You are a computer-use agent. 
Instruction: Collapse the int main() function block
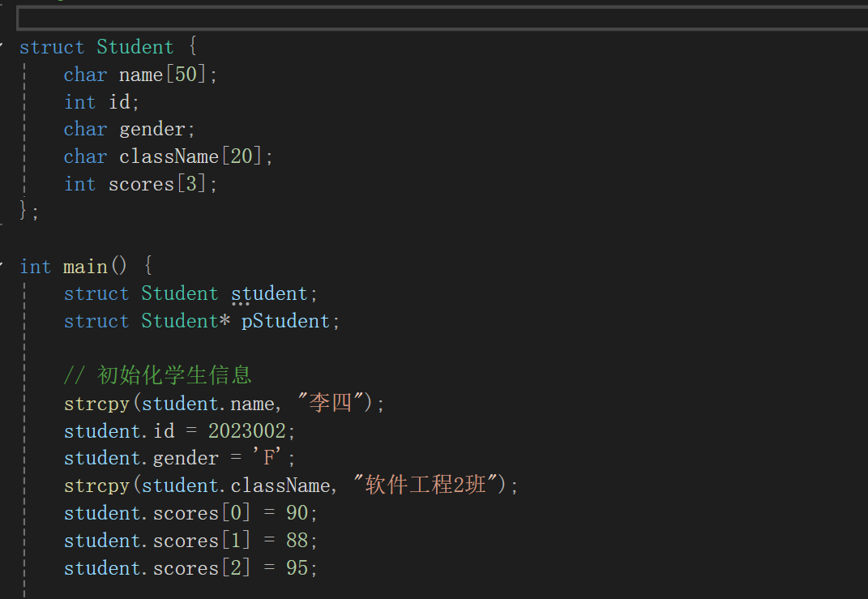[2, 267]
